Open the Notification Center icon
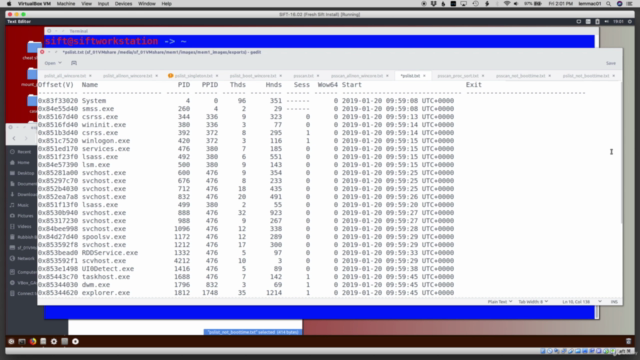This screenshot has height=360, width=640. pyautogui.click(x=630, y=4)
